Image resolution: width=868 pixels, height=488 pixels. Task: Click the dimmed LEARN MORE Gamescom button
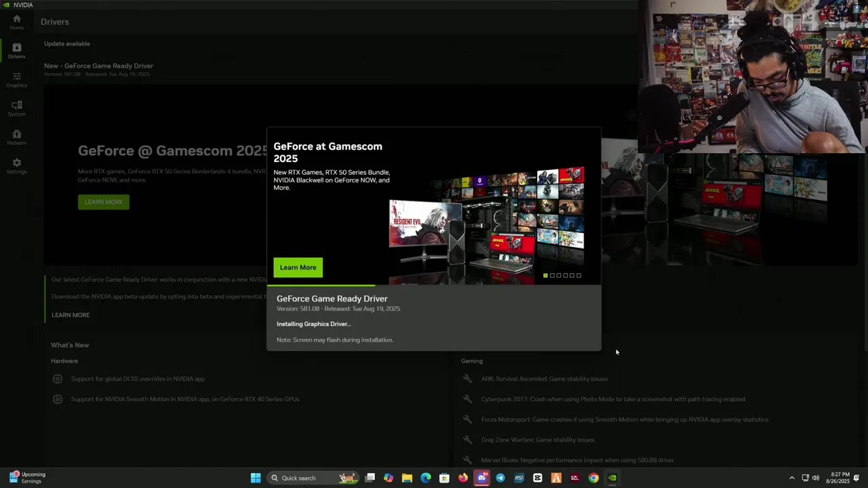click(104, 202)
